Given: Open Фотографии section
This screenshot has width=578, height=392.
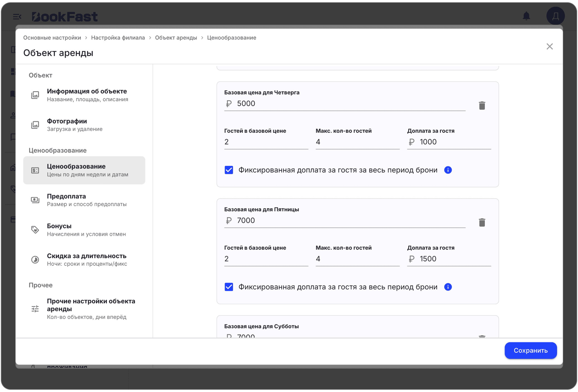Looking at the screenshot, I should [84, 125].
